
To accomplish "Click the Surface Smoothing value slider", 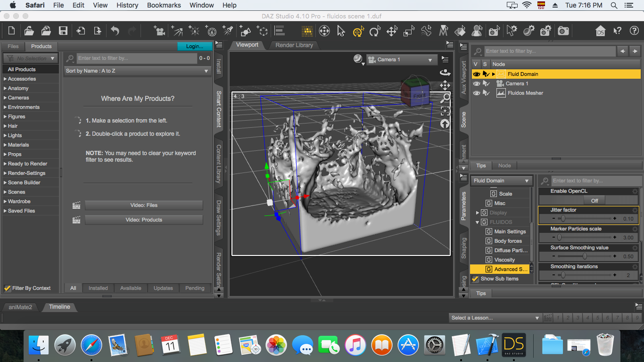I will click(x=585, y=256).
